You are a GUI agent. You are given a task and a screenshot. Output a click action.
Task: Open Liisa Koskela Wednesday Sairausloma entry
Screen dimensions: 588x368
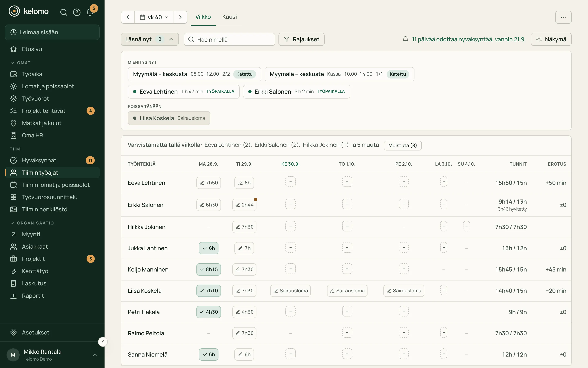pyautogui.click(x=290, y=291)
